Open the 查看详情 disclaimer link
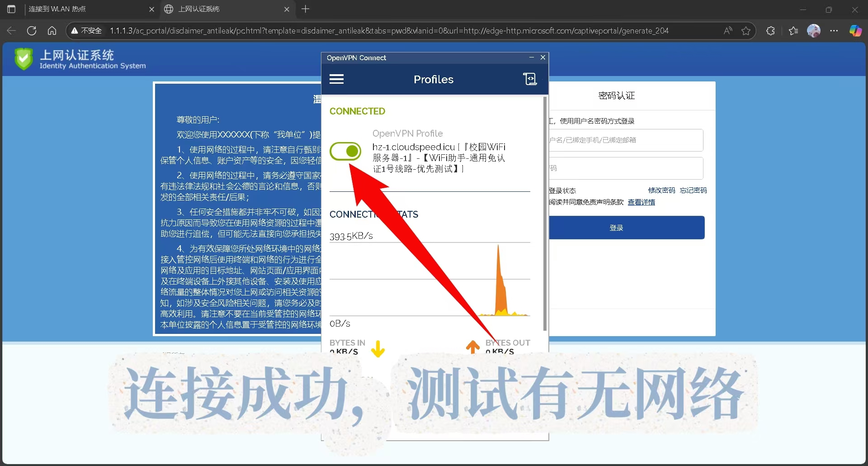 pos(642,202)
